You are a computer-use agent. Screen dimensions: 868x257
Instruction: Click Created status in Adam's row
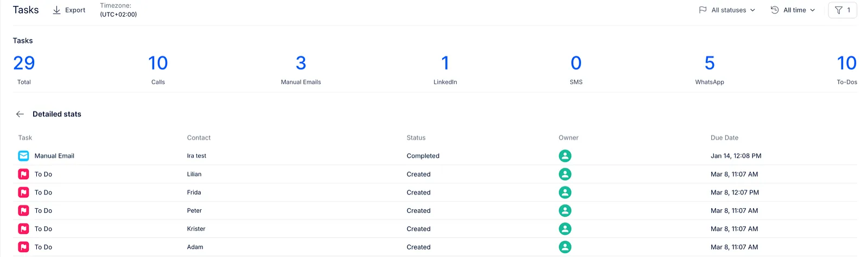tap(418, 247)
